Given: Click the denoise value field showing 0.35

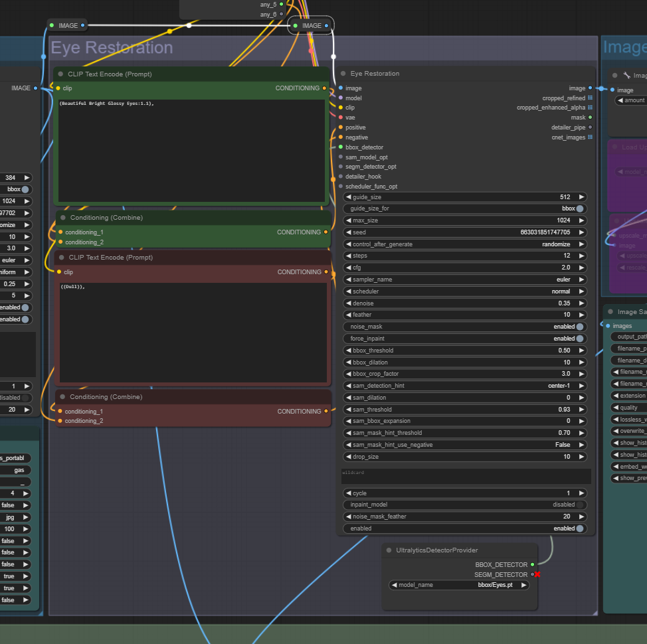Looking at the screenshot, I should click(465, 303).
